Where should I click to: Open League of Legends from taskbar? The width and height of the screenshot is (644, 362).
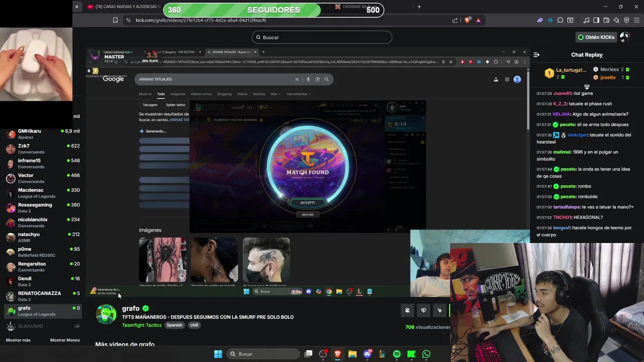pyautogui.click(x=382, y=354)
